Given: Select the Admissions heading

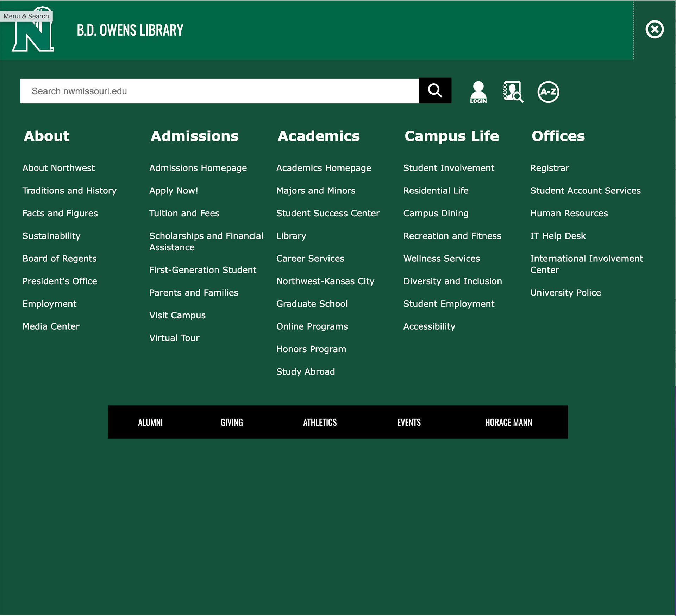Looking at the screenshot, I should 195,136.
